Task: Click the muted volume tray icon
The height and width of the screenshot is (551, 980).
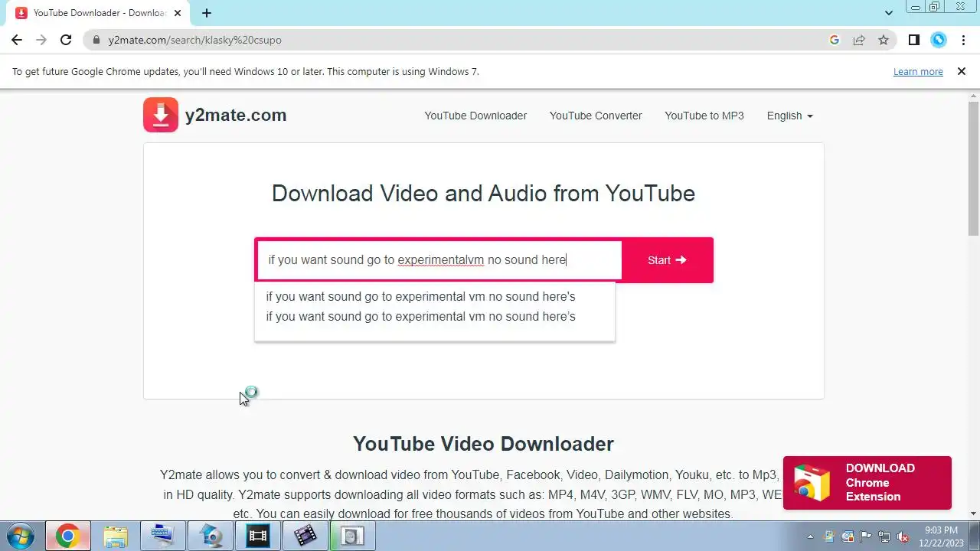Action: pos(903,536)
